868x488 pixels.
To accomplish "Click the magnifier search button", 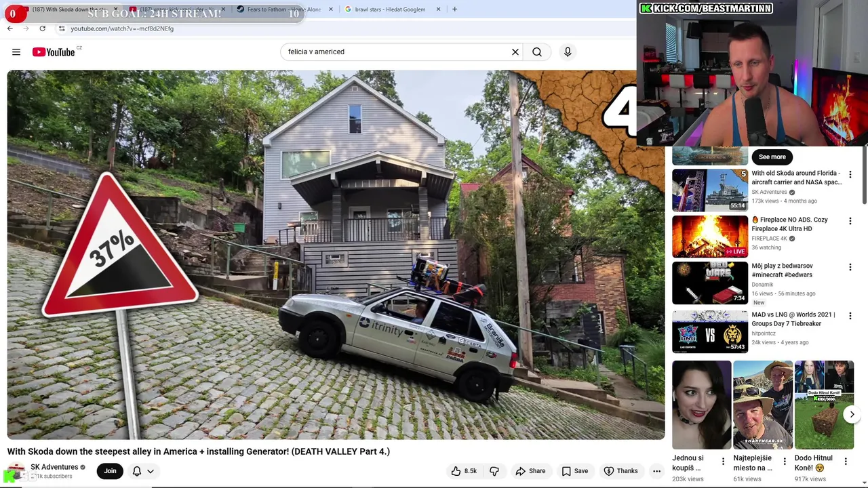I will (537, 52).
